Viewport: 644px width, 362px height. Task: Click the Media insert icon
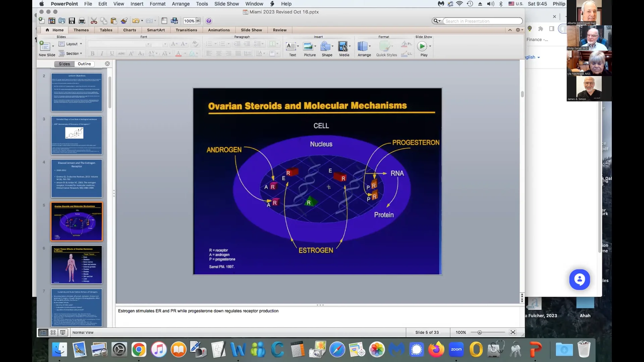pos(342,46)
